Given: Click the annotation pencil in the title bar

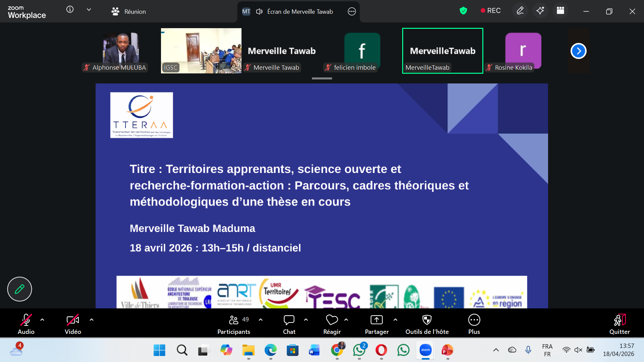Looking at the screenshot, I should [x=520, y=11].
